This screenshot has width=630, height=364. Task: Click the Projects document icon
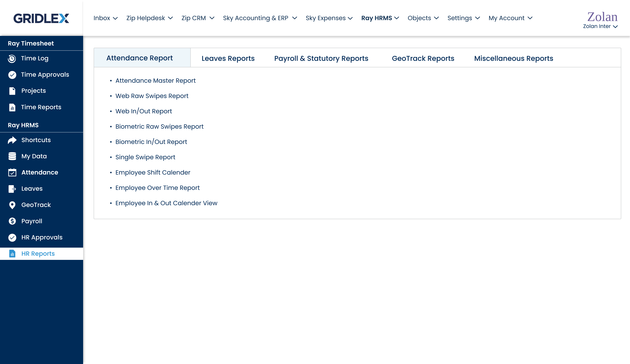[x=12, y=91]
